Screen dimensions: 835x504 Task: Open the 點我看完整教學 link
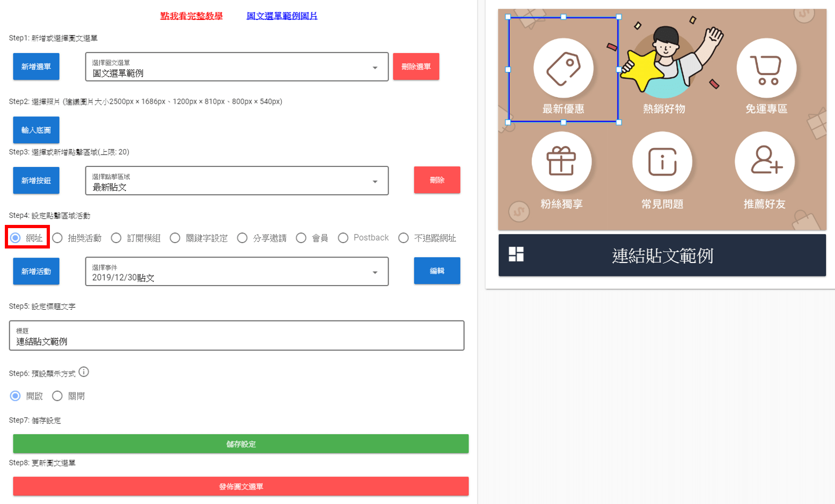[192, 16]
